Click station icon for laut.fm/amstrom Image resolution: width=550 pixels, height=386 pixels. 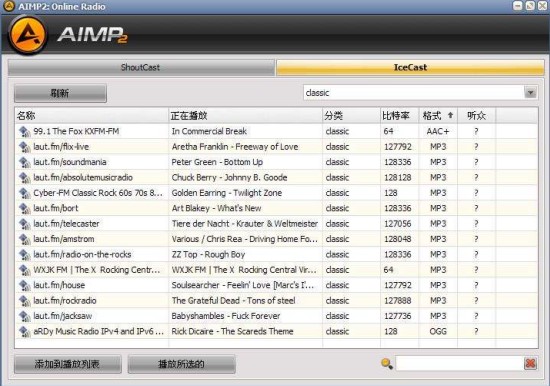(25, 240)
